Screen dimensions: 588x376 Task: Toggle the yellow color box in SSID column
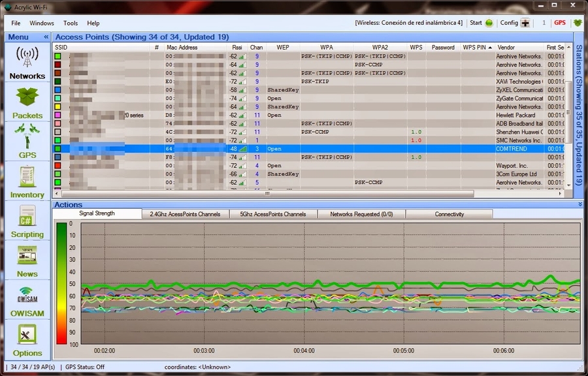point(58,107)
